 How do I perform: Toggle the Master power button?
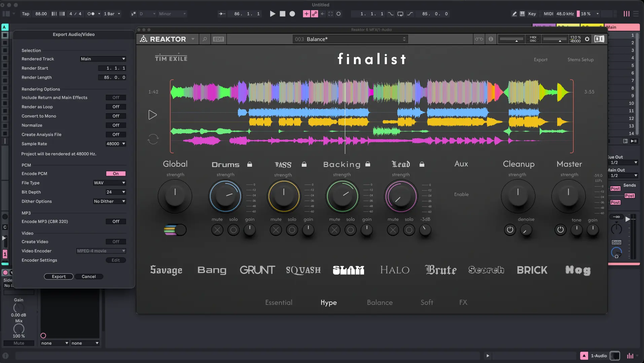pos(561,230)
